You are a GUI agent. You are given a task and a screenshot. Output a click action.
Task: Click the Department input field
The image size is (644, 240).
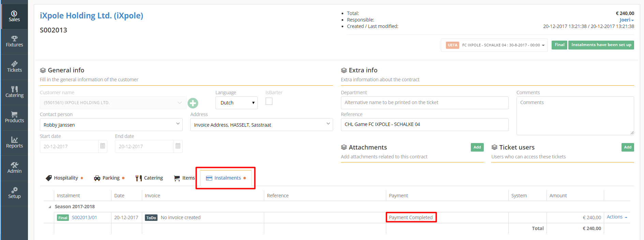[x=424, y=103]
